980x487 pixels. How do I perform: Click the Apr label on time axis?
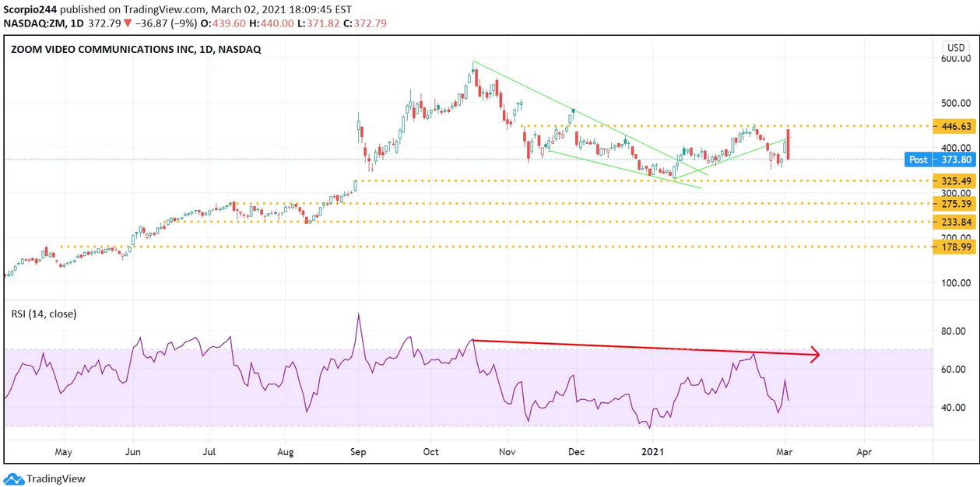tap(863, 451)
